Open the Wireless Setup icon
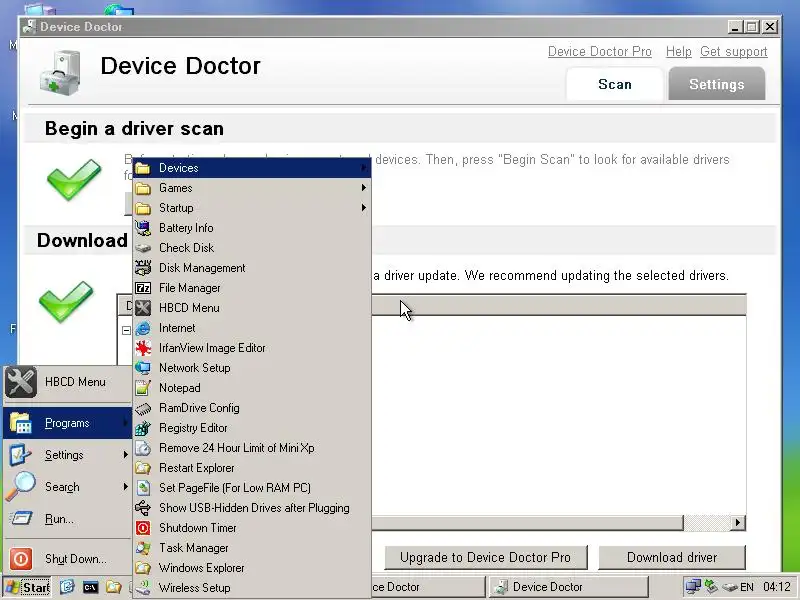This screenshot has width=800, height=600. [x=143, y=588]
